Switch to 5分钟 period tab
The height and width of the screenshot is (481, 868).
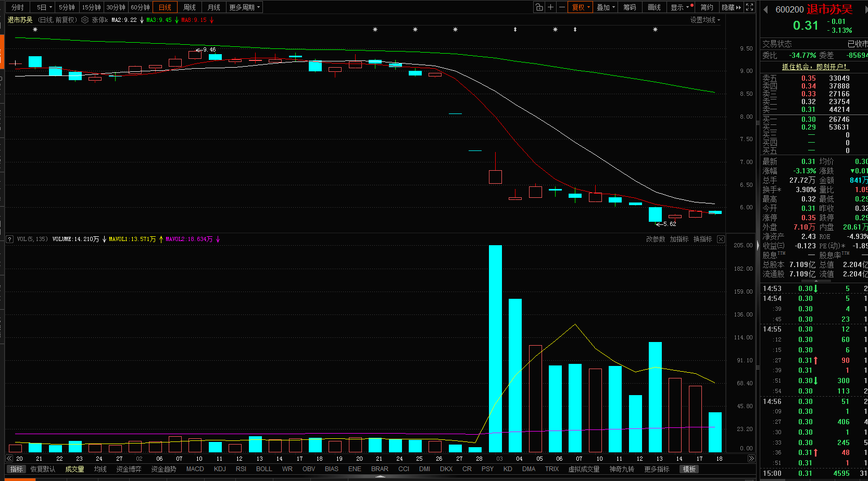(x=67, y=7)
